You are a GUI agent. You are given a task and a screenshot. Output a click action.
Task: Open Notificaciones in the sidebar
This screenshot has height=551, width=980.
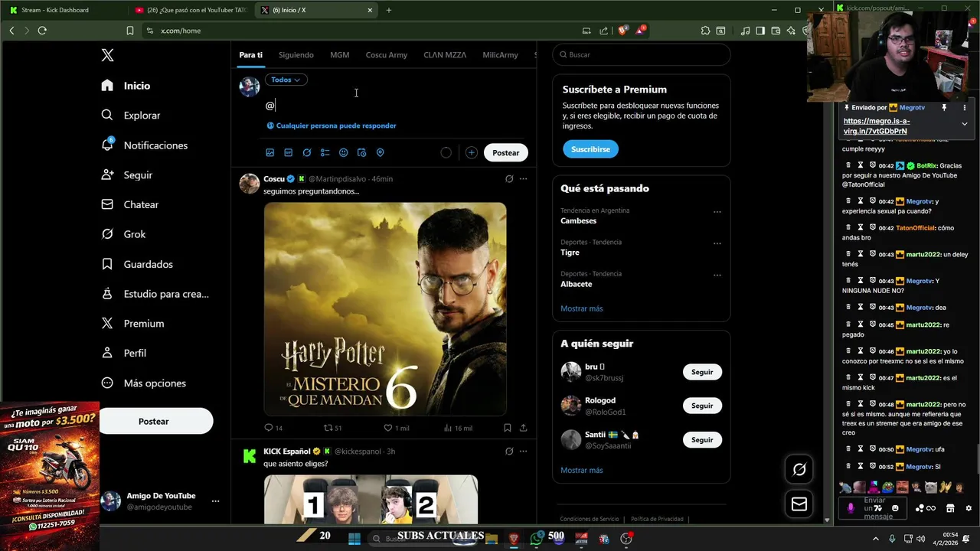(144, 145)
